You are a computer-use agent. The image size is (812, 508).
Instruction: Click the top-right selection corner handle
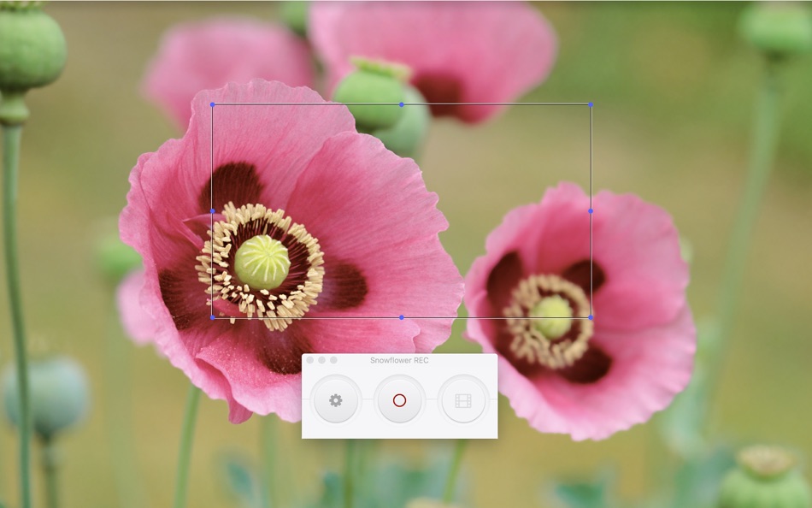click(x=591, y=104)
